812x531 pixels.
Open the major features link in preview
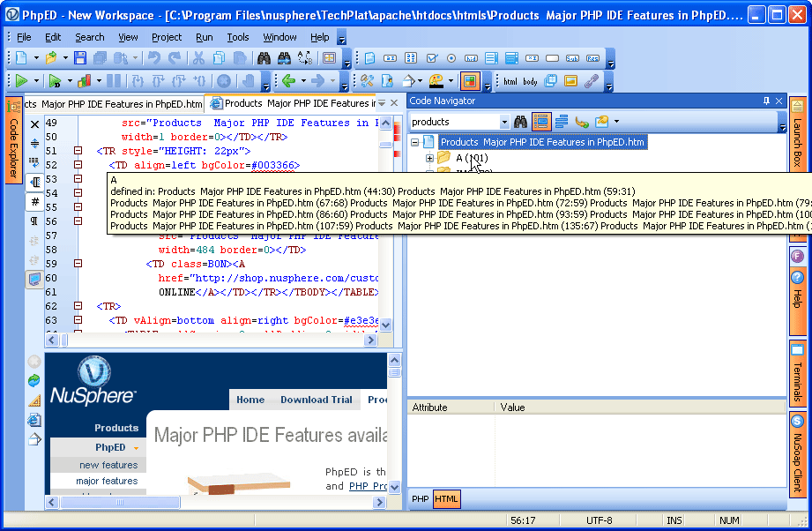pyautogui.click(x=107, y=481)
